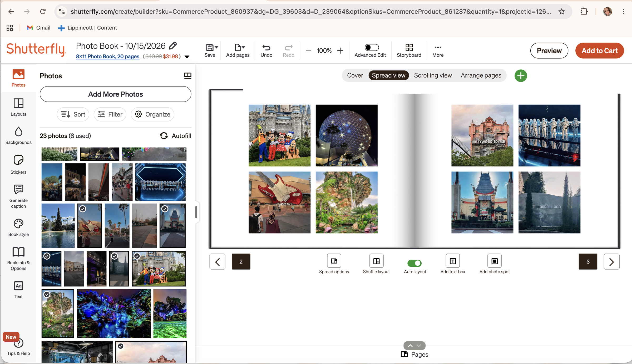Open the More options menu

438,50
